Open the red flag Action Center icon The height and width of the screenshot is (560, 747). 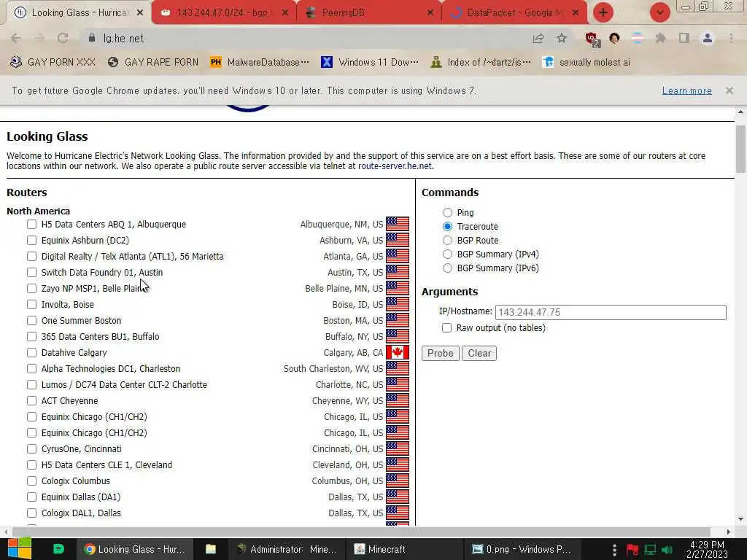pyautogui.click(x=632, y=550)
